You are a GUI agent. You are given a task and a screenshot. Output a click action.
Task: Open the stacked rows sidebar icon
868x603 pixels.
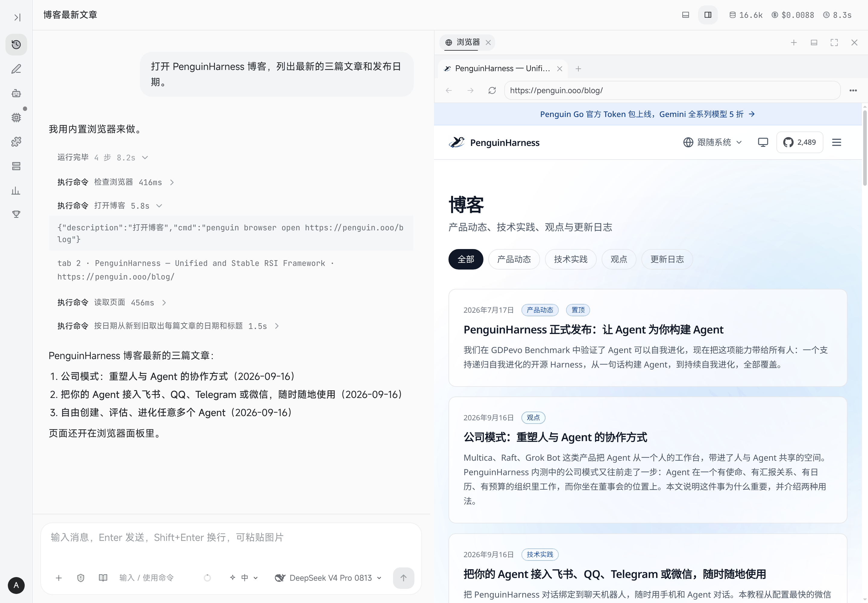pyautogui.click(x=16, y=166)
